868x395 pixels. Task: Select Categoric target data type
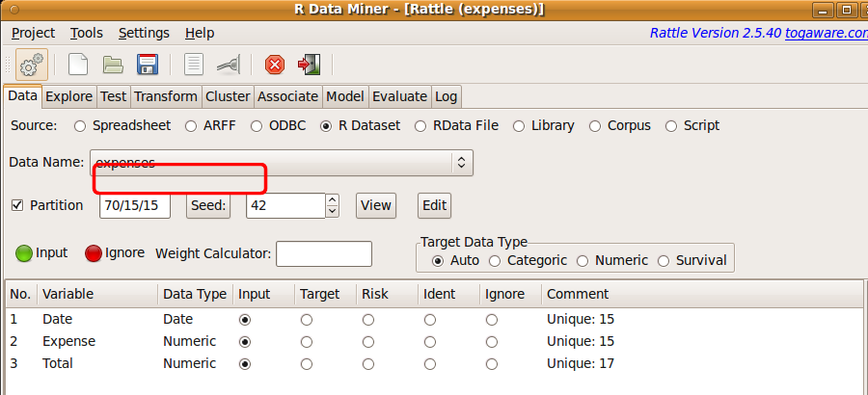(495, 260)
